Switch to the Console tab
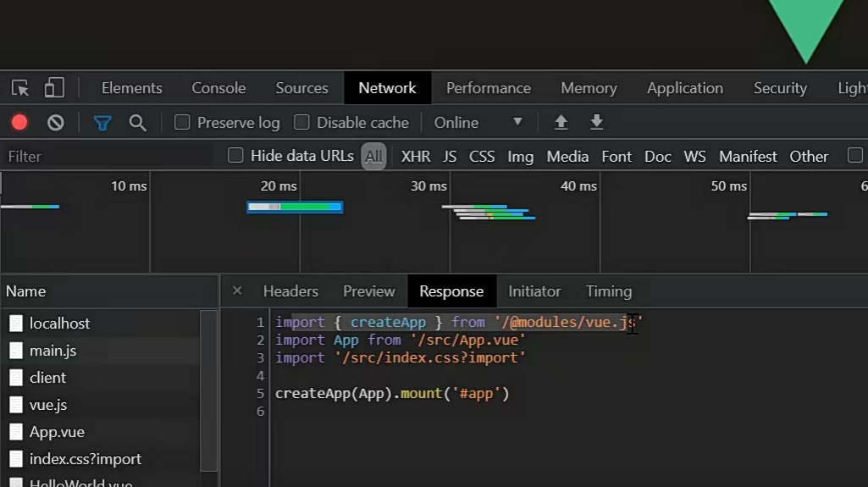The image size is (868, 487). tap(218, 88)
